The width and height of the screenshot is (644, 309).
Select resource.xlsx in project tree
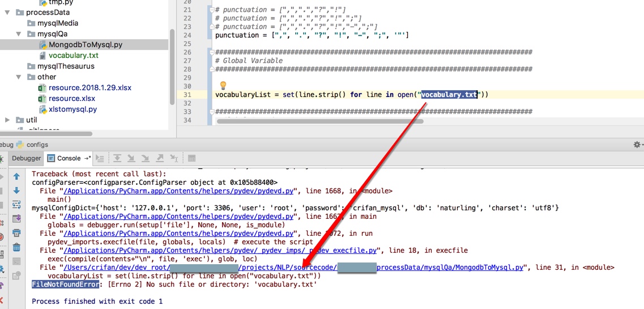coord(72,98)
